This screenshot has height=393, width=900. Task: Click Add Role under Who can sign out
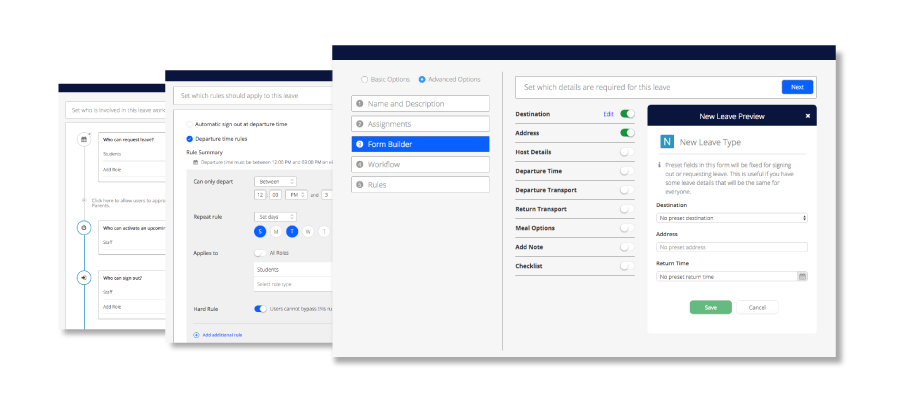pos(112,307)
